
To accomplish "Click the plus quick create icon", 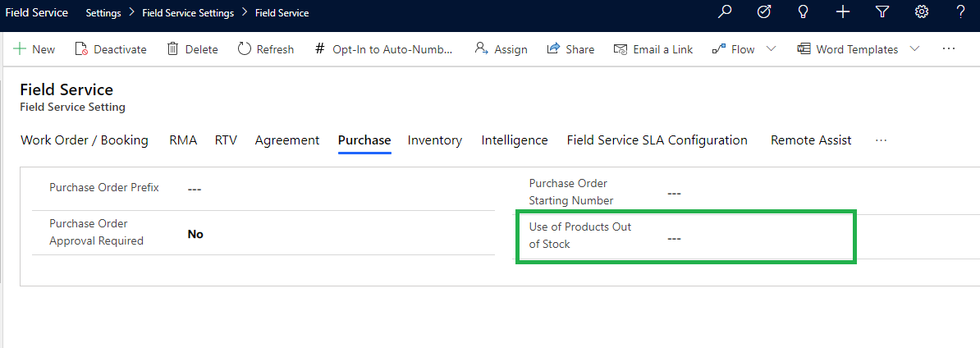I will (842, 12).
